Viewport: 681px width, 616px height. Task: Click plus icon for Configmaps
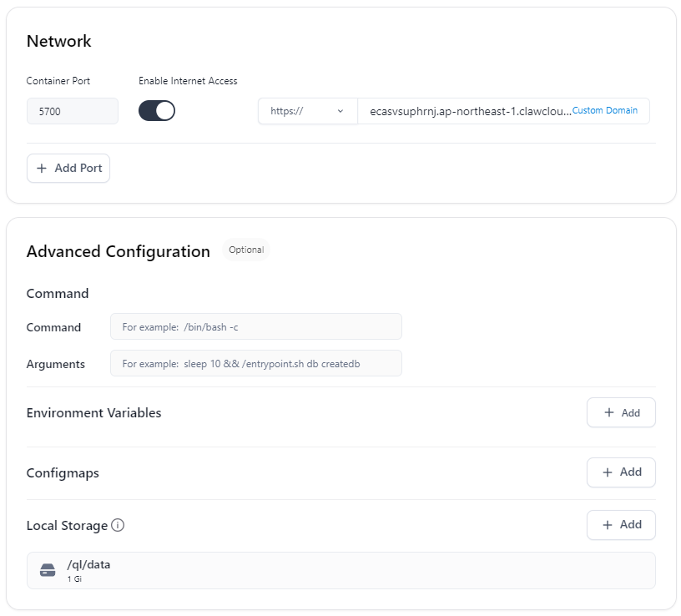tap(608, 472)
